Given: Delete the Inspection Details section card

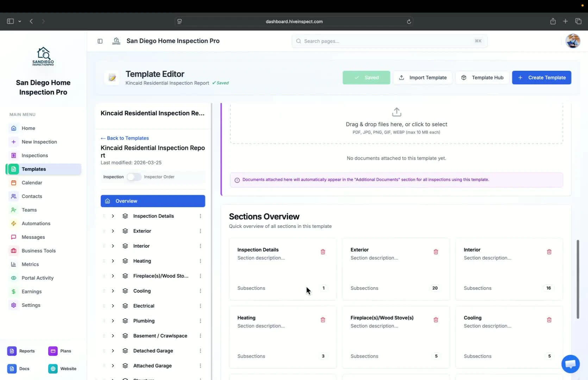Looking at the screenshot, I should coord(323,252).
